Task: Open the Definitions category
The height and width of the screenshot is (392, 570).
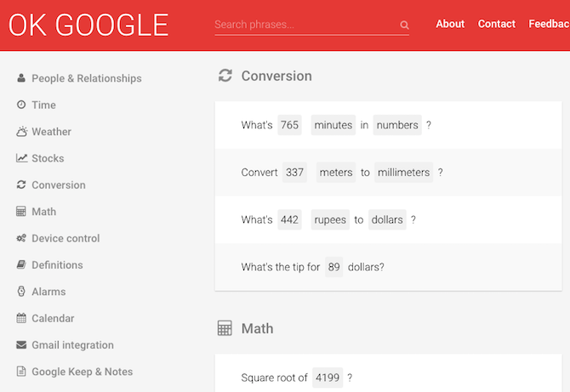Action: 57,264
